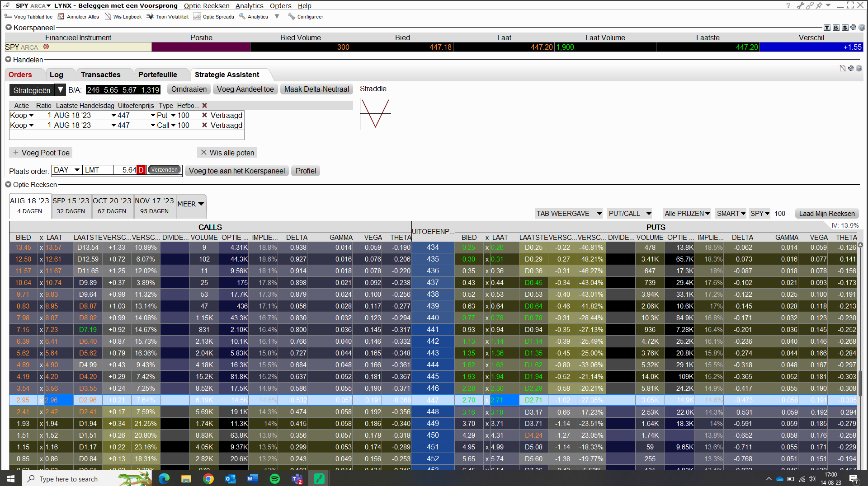Click the Laad Mijn Reeksen button
This screenshot has height=486, width=868.
click(x=827, y=213)
